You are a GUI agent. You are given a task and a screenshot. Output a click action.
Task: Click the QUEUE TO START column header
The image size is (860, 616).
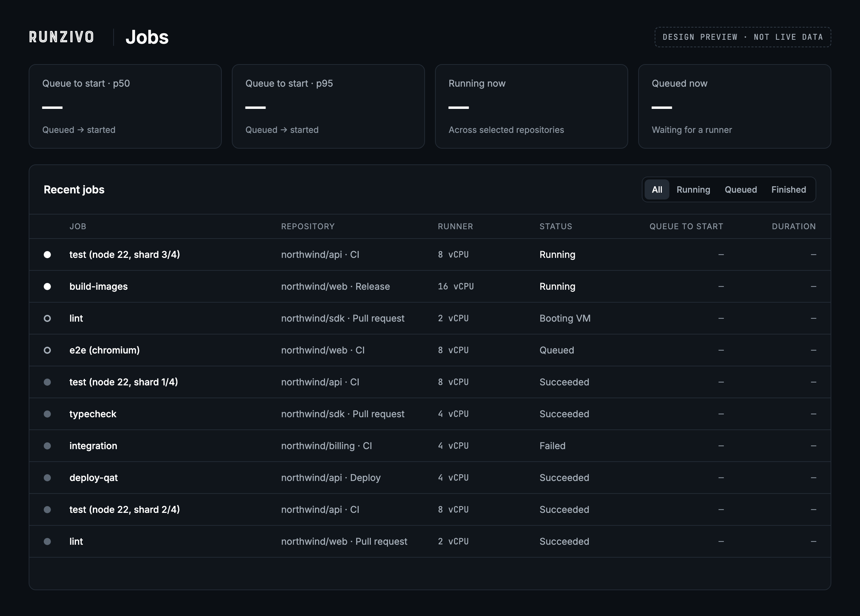(686, 226)
